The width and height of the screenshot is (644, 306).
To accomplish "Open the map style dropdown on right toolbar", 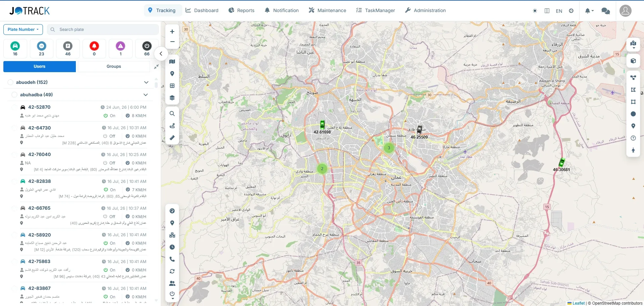I will click(633, 44).
